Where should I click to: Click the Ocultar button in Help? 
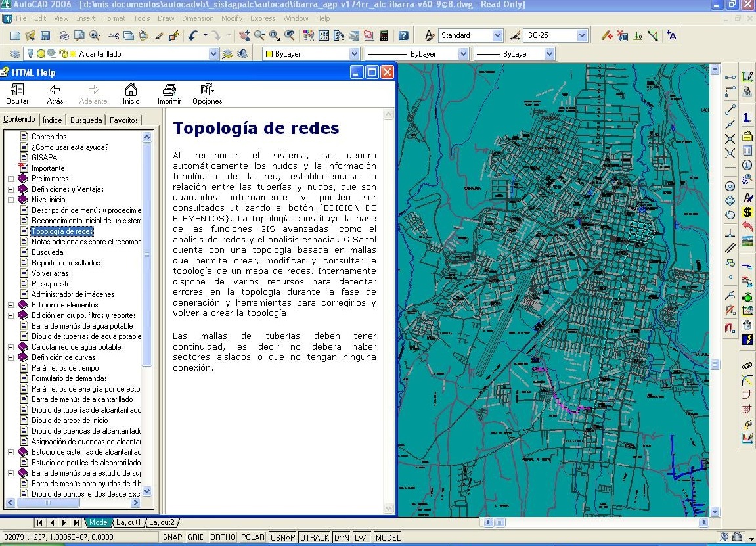coord(17,94)
